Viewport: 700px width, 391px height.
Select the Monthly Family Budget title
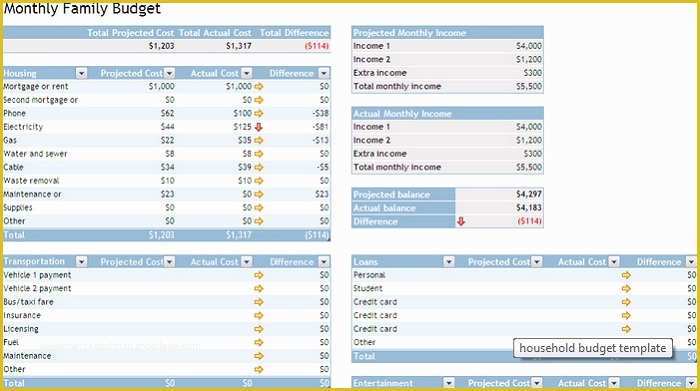pyautogui.click(x=82, y=8)
